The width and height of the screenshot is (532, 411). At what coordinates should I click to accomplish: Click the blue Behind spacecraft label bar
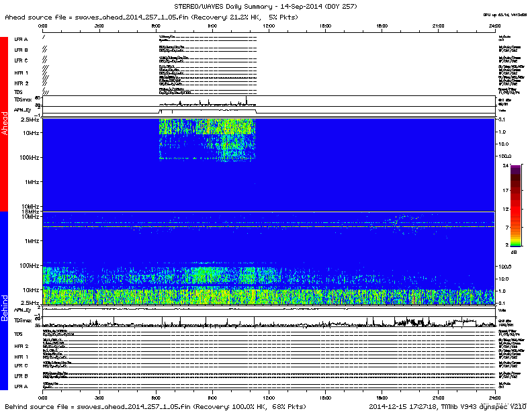[4, 300]
